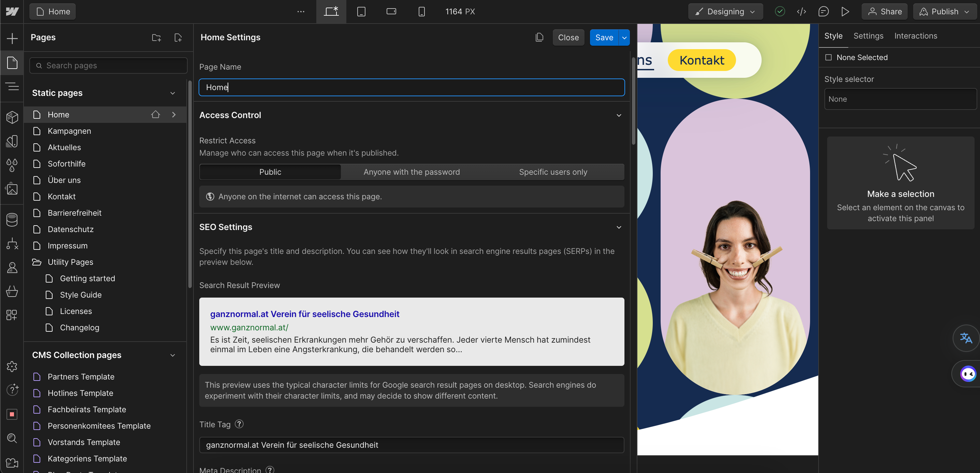The height and width of the screenshot is (473, 980).
Task: Click the Page Name input field
Action: (412, 87)
